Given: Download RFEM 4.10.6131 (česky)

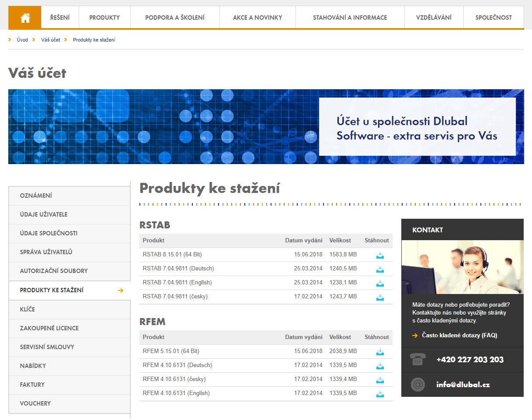Looking at the screenshot, I should [x=380, y=380].
